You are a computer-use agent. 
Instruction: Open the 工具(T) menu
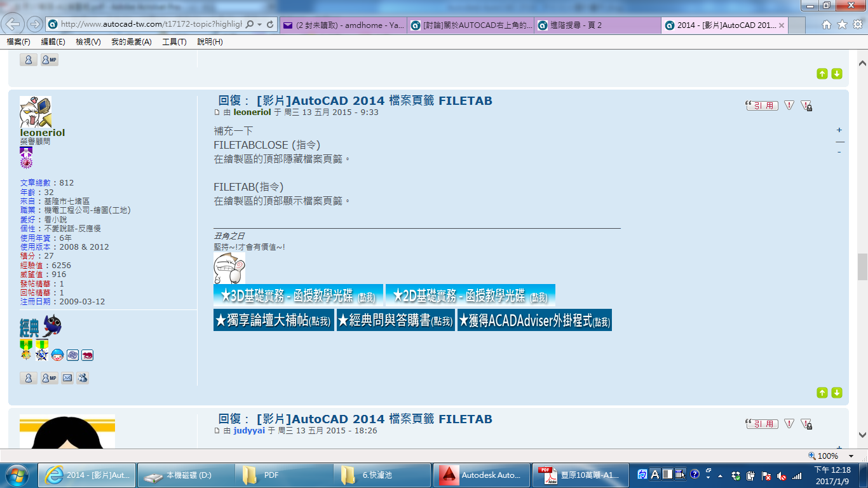click(x=174, y=42)
